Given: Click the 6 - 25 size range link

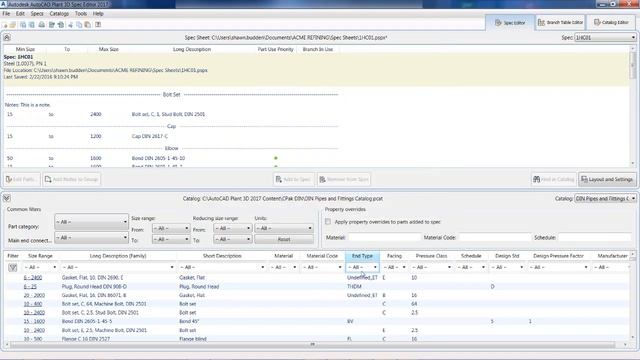Looking at the screenshot, I should 30,287.
